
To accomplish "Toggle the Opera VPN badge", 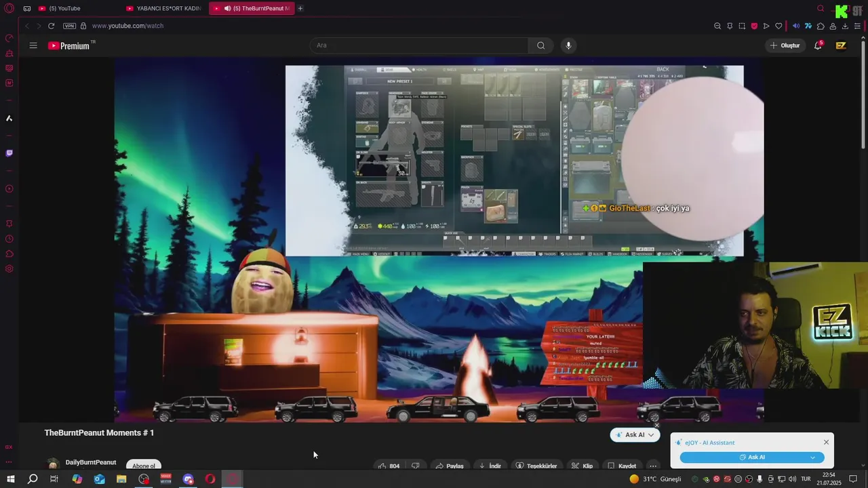I will 69,26.
